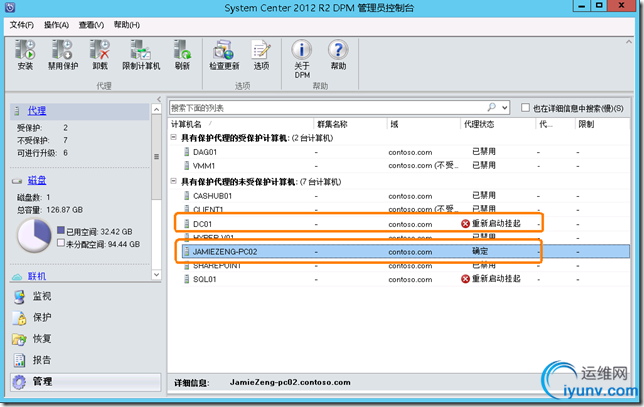This screenshot has height=407, width=644.
Task: Click the disk icon next to 磁盘
Action: (x=17, y=181)
